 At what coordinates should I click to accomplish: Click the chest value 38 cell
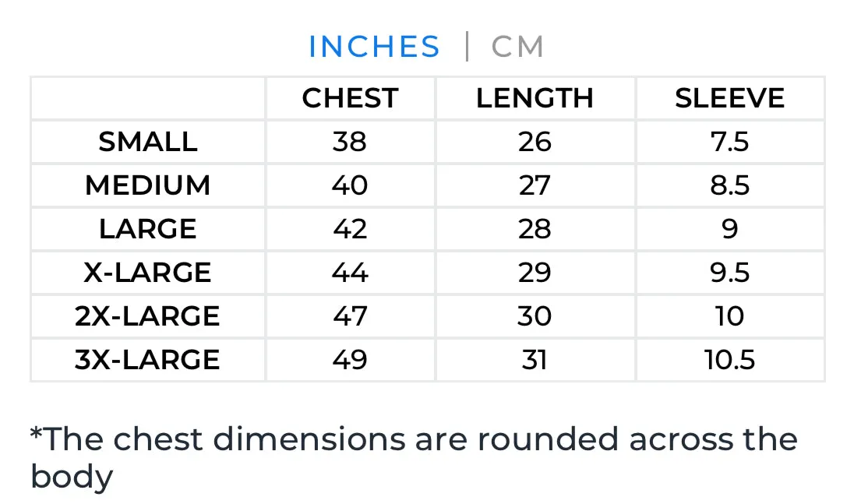coord(350,142)
